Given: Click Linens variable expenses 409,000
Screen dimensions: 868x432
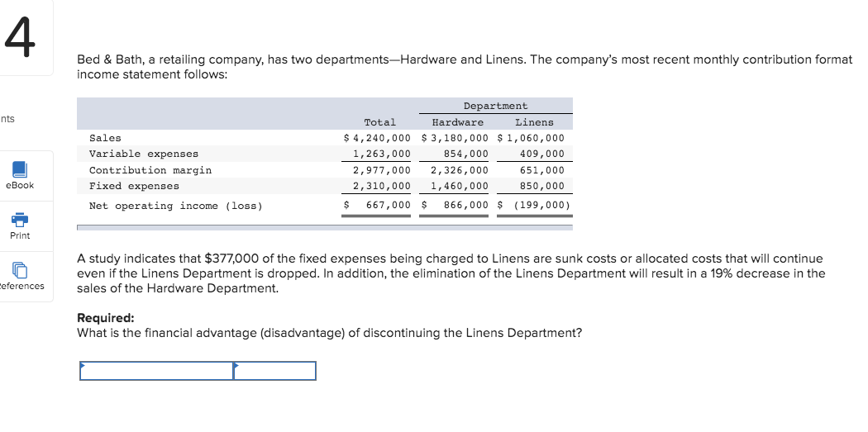Looking at the screenshot, I should [x=542, y=154].
